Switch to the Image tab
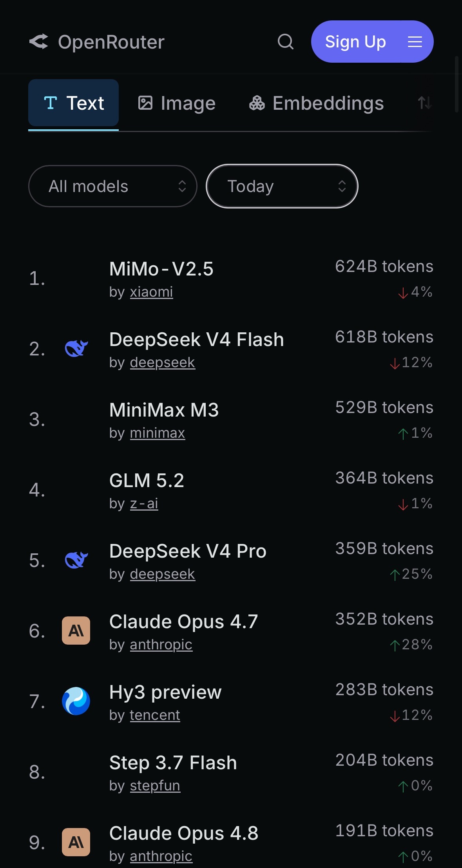The image size is (462, 868). (176, 103)
